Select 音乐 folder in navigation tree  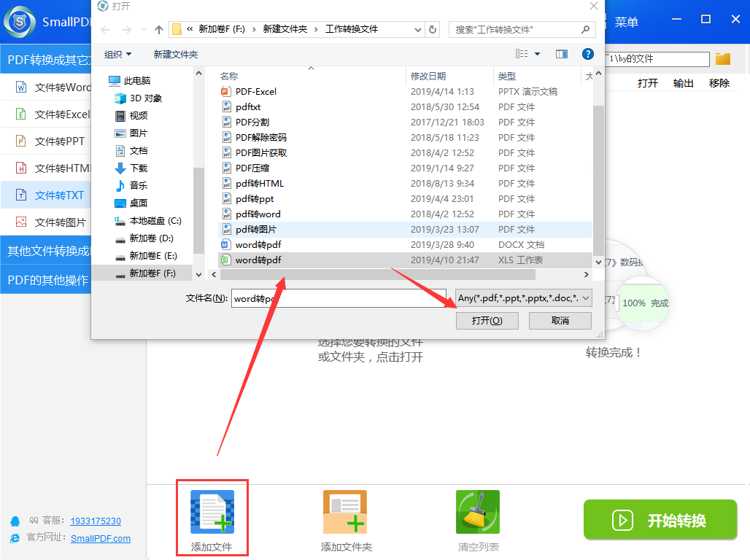pos(132,185)
